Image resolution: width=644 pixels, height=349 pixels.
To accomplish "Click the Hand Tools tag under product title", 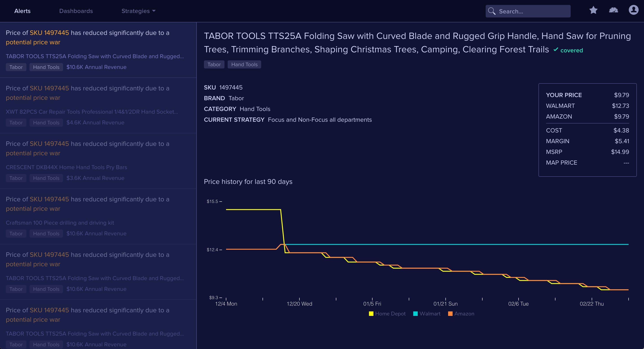I will (244, 65).
